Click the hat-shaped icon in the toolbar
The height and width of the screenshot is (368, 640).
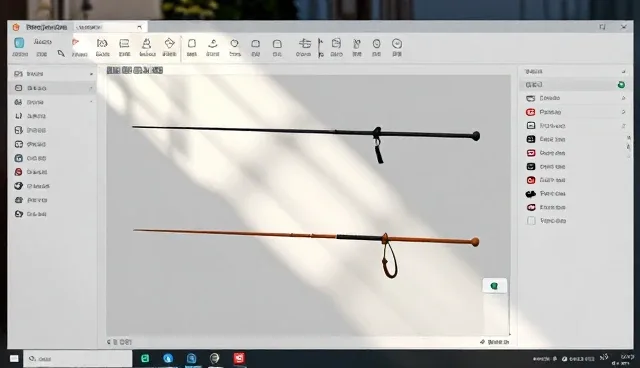coord(213,44)
